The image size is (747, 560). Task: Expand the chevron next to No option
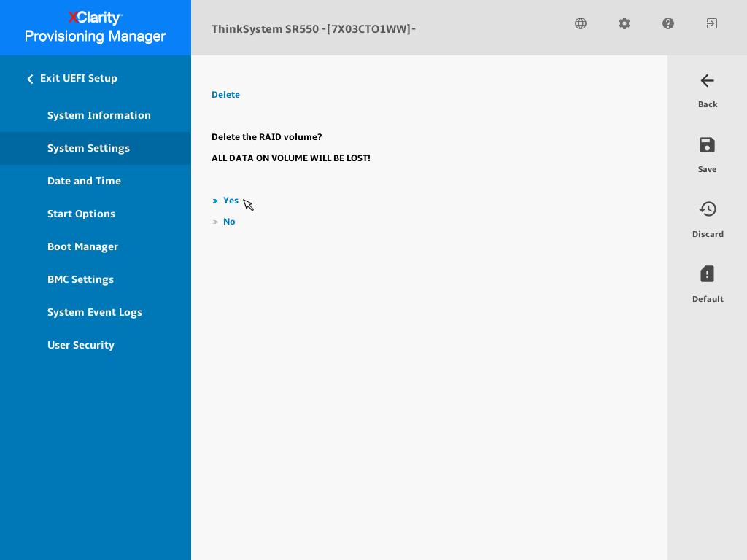[215, 222]
